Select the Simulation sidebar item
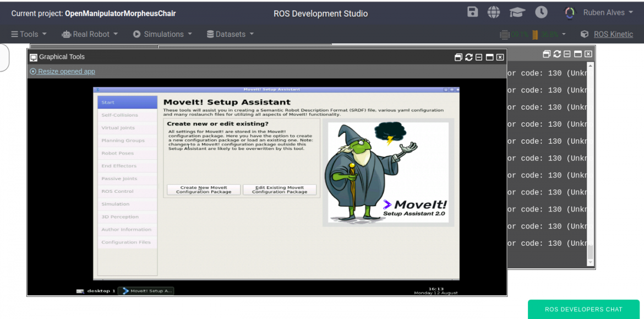Image resolution: width=644 pixels, height=319 pixels. pos(127,204)
